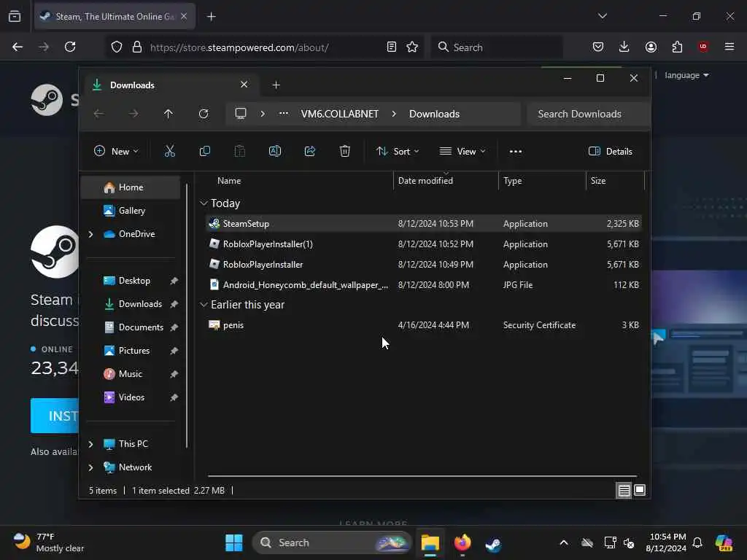Open the See more ellipsis in Explorer toolbar

(516, 152)
